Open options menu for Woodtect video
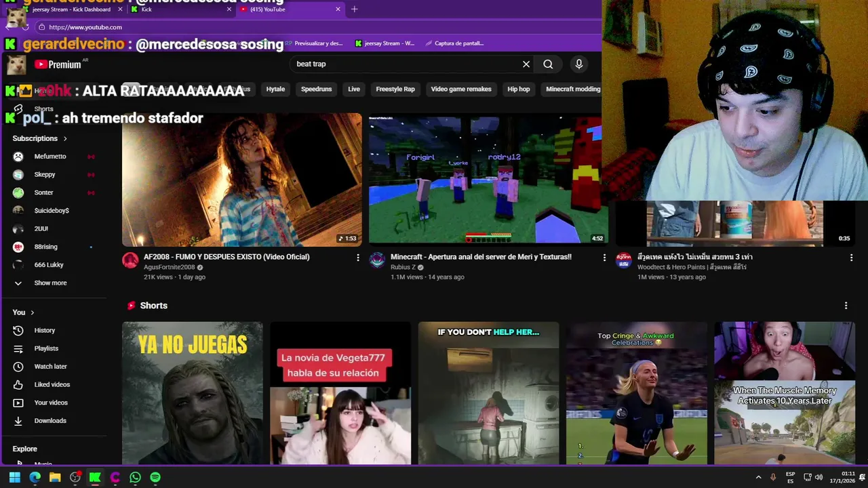 pos(851,258)
